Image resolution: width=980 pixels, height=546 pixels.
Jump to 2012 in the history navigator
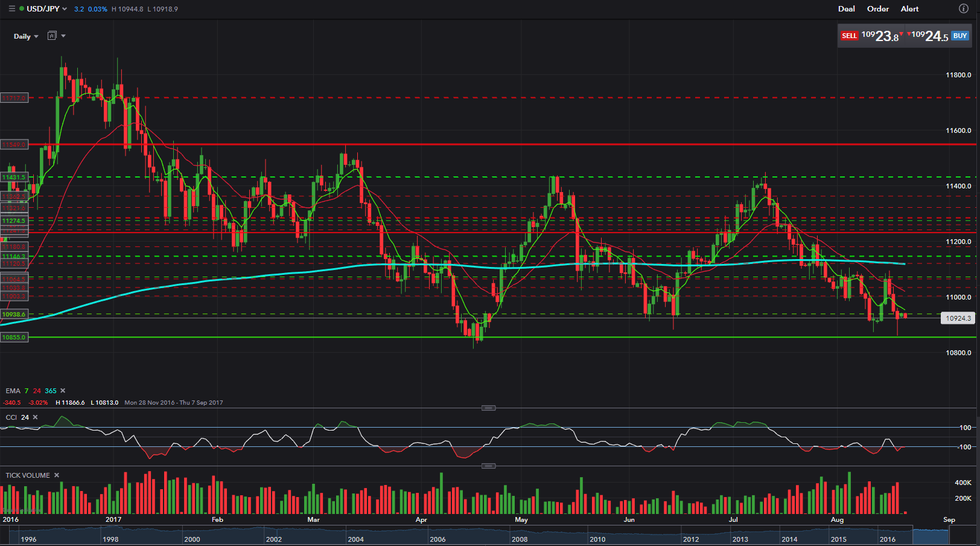tap(691, 539)
